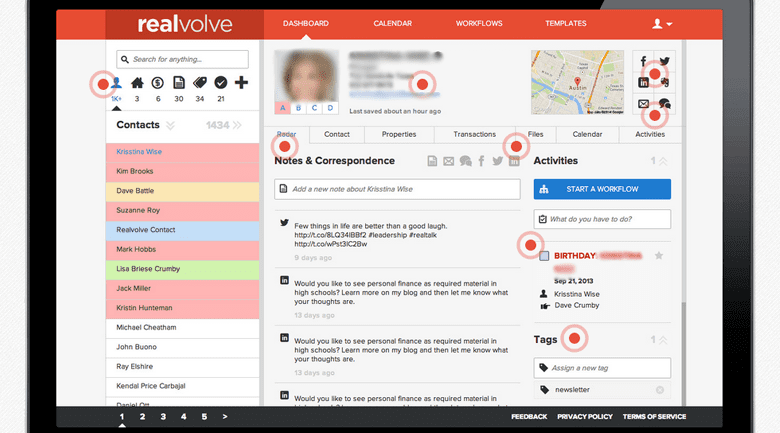780x433 pixels.
Task: Check the BIRTHDAY activity checkbox
Action: [x=544, y=256]
